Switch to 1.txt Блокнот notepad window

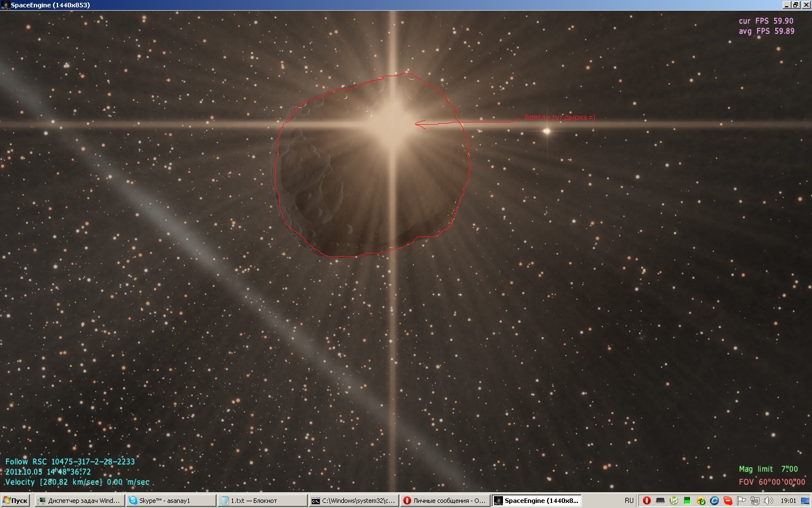(263, 501)
